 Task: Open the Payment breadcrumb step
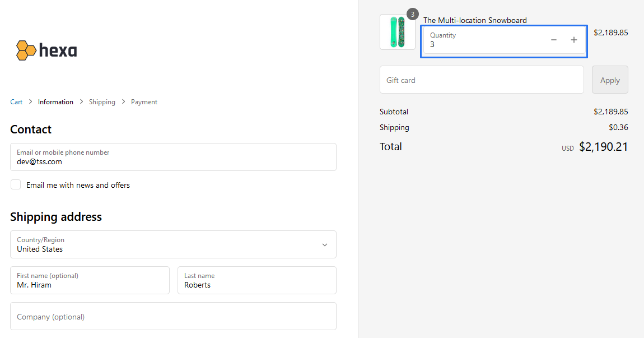pyautogui.click(x=144, y=102)
